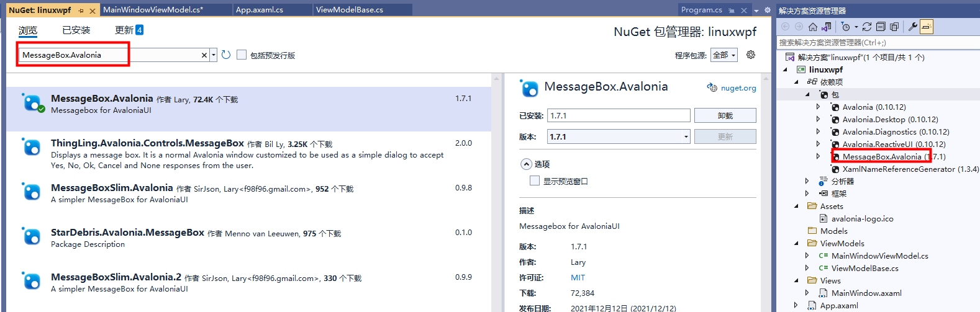Click the package list scrollbar up arrow
Screen dimensions: 980x312
(496, 79)
